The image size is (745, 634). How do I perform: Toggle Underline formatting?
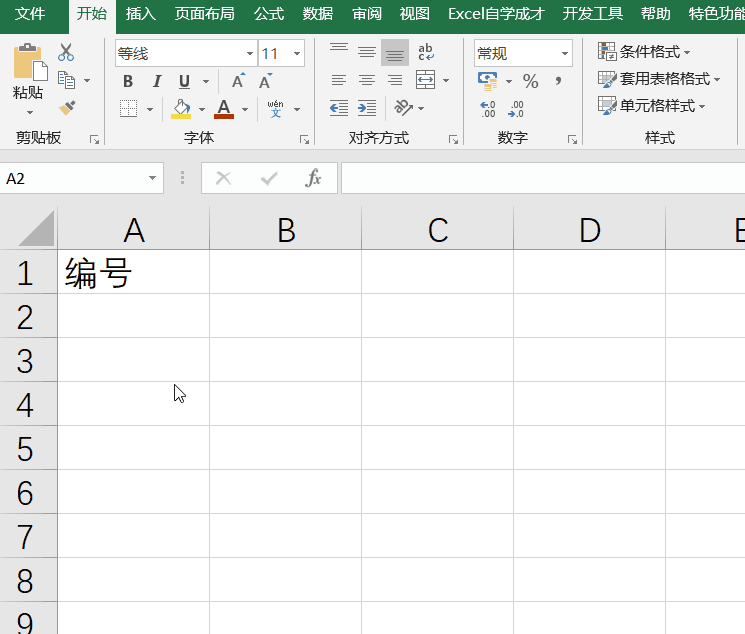coord(184,81)
